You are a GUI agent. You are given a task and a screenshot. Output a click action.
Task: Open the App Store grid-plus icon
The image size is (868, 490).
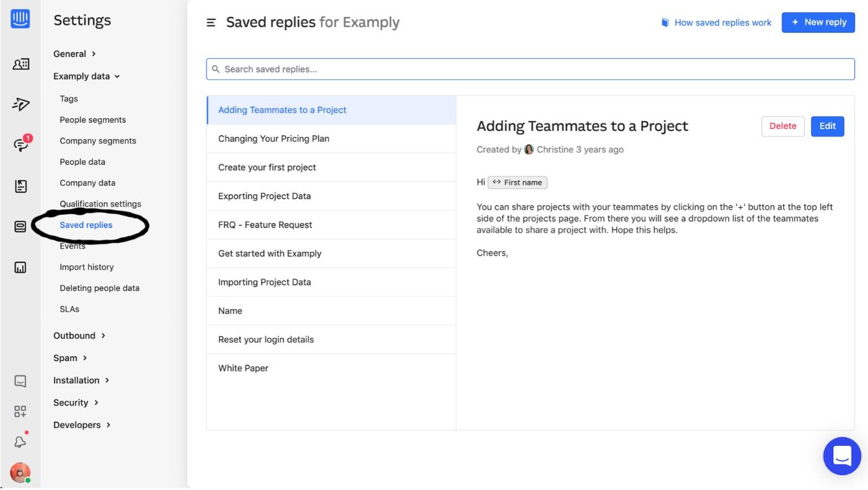click(20, 411)
